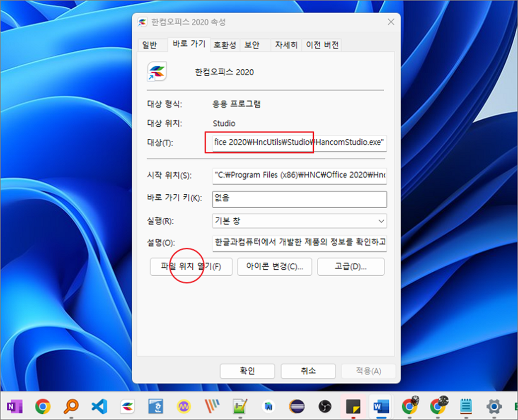Confirm with the 확인 button
Viewport: 518px width, 420px height.
pos(247,371)
